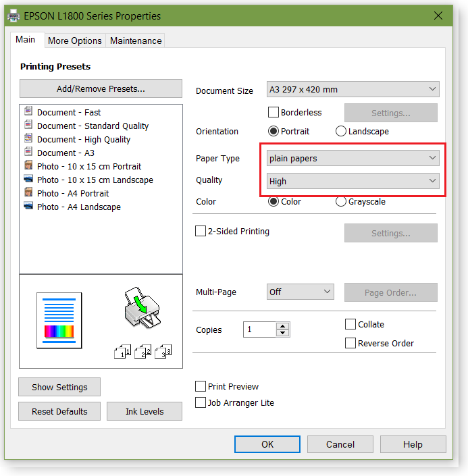Screen dimensions: 468x476
Task: Enable the Borderless checkbox
Action: coord(274,112)
